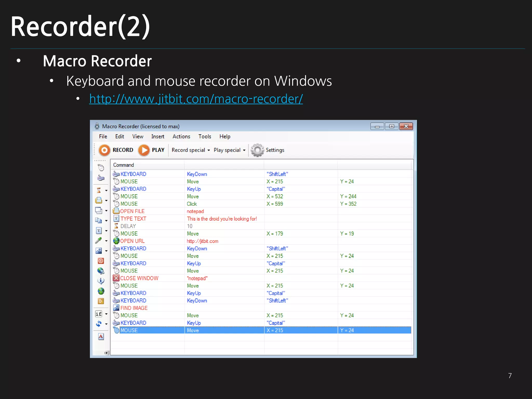The height and width of the screenshot is (399, 532).
Task: Click the sidebar red 'A' label icon
Action: (101, 337)
